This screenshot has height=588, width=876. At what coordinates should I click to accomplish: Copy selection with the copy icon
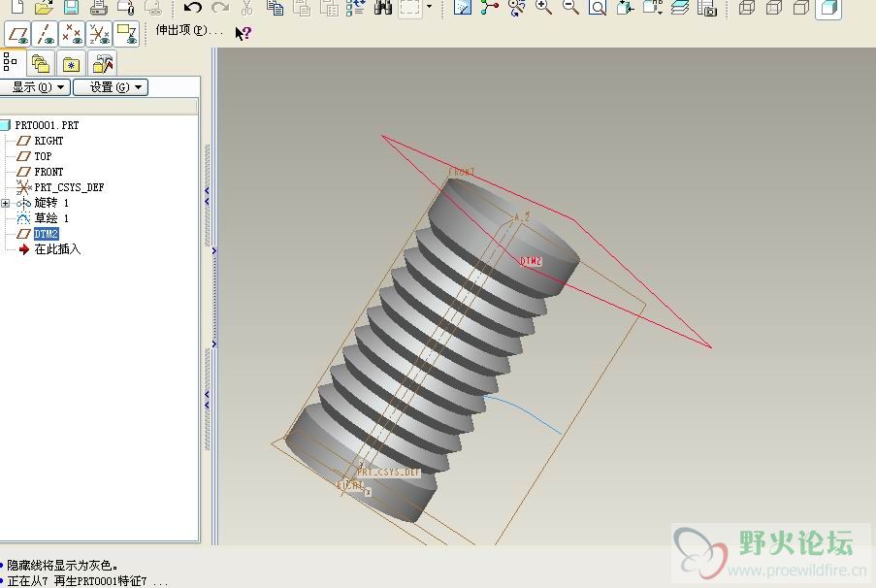coord(275,7)
